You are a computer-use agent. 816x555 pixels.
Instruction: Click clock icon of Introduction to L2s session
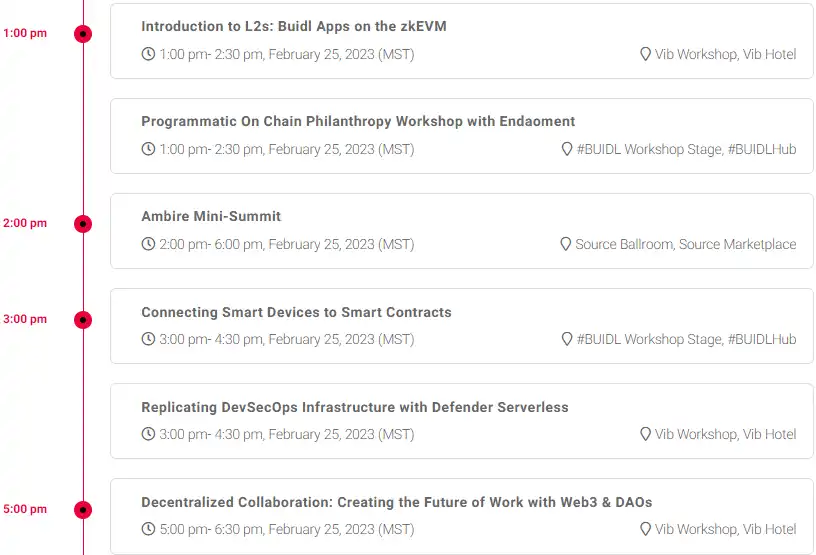pyautogui.click(x=148, y=54)
